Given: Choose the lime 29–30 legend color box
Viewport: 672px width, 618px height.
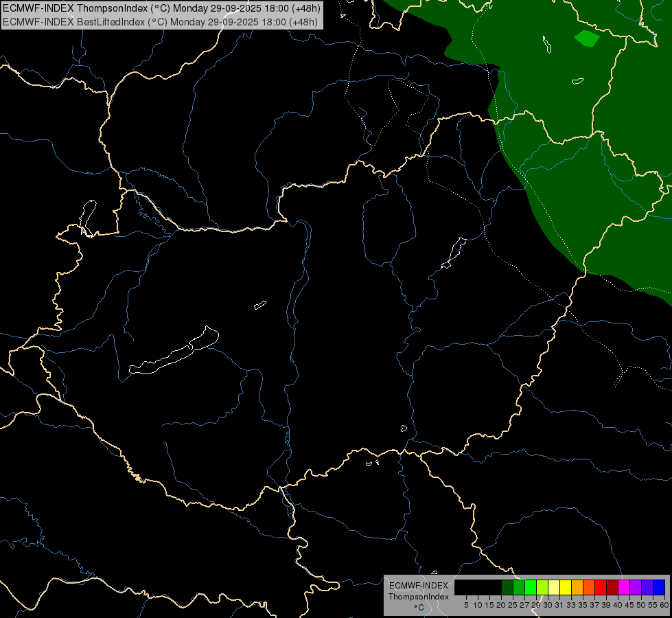Looking at the screenshot, I should click(542, 588).
